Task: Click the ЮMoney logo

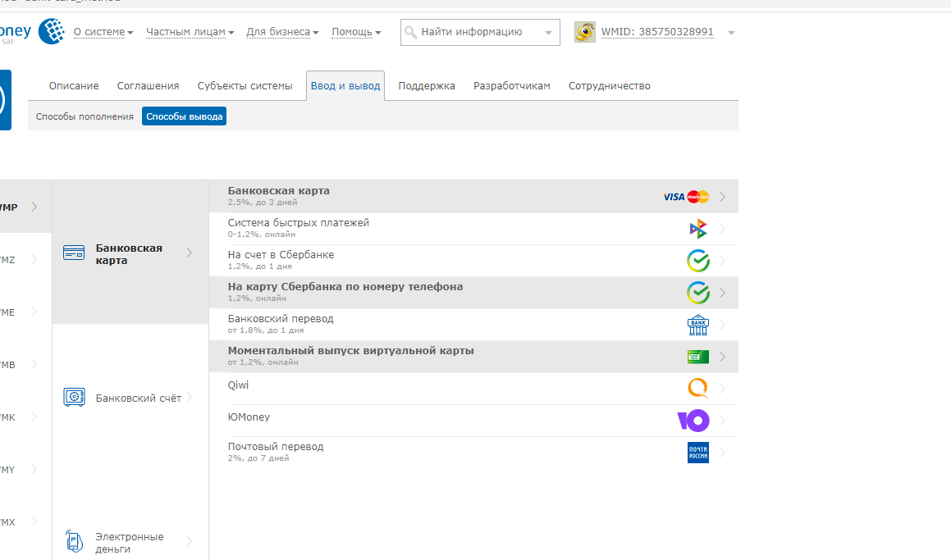Action: pos(693,420)
